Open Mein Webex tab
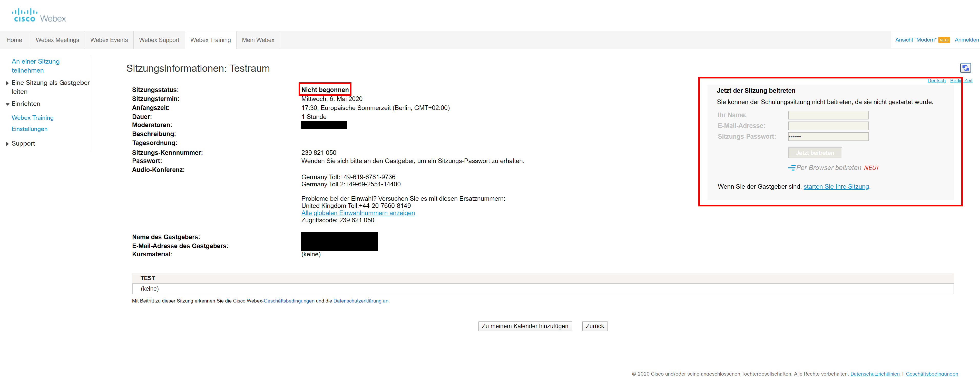The width and height of the screenshot is (980, 383). coord(258,40)
